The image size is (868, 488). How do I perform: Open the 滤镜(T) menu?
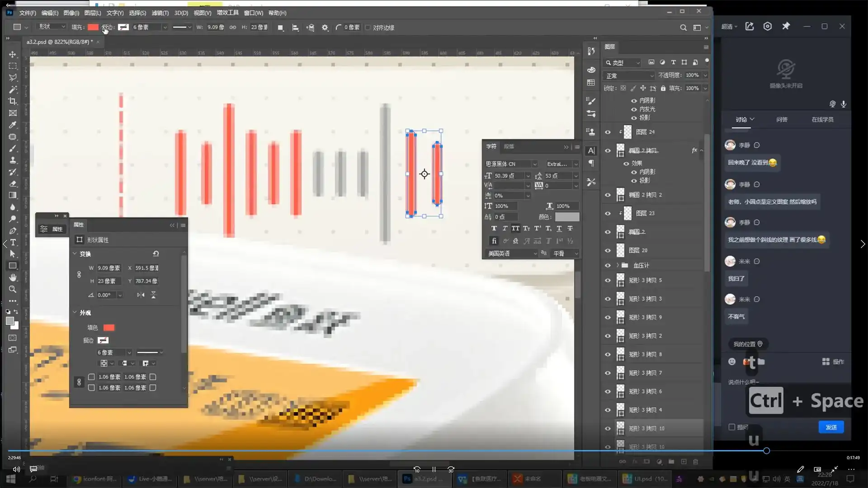[x=160, y=13]
